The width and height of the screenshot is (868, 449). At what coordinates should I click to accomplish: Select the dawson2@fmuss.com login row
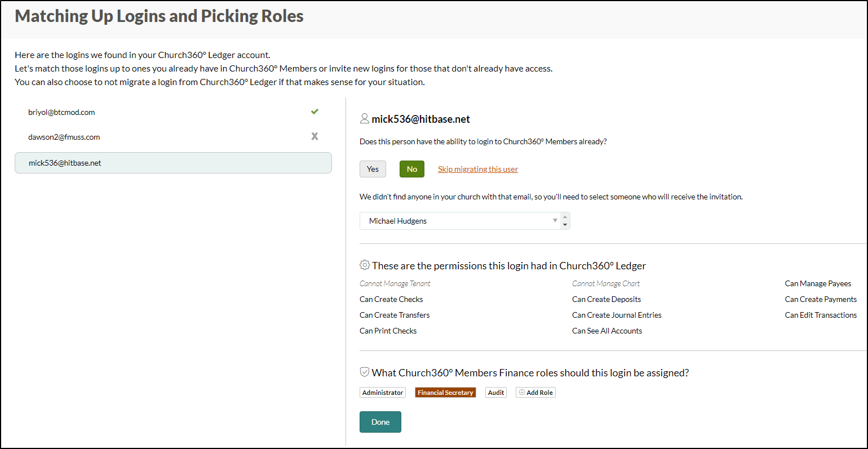[x=173, y=137]
